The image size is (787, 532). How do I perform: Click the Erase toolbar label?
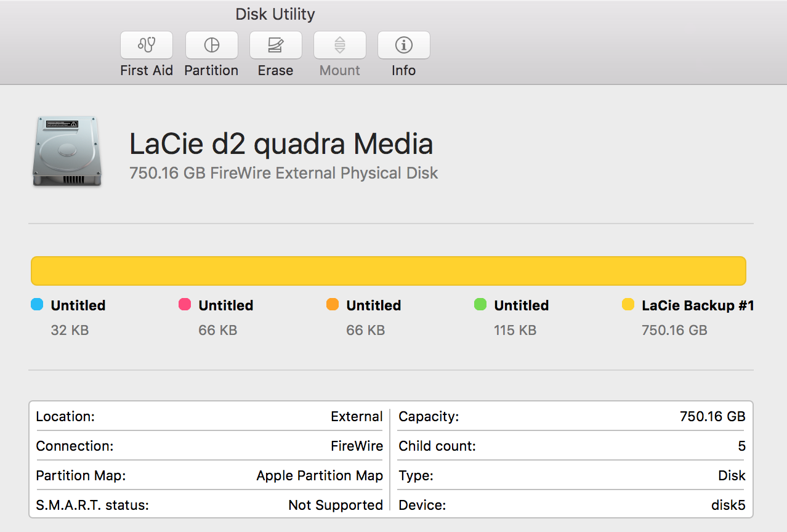(275, 70)
